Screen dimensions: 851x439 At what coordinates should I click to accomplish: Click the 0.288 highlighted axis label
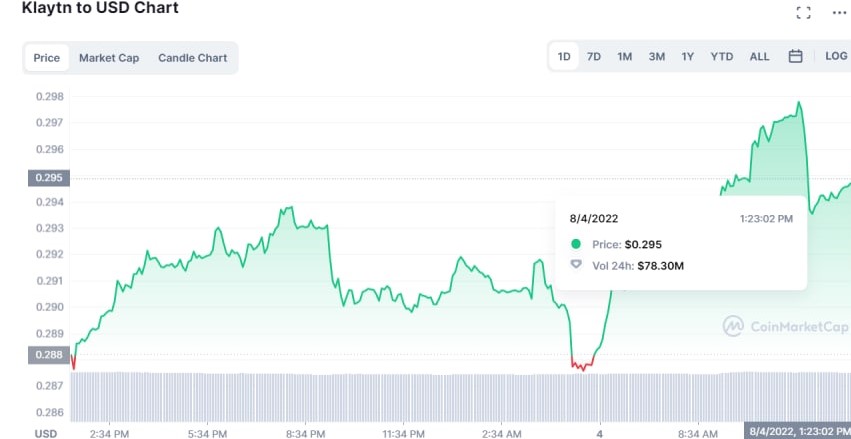[x=49, y=355]
